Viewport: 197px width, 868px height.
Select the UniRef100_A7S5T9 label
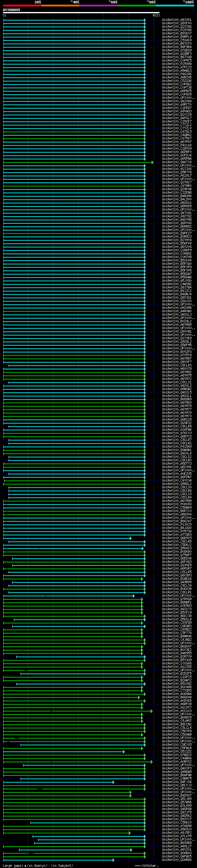point(176,355)
